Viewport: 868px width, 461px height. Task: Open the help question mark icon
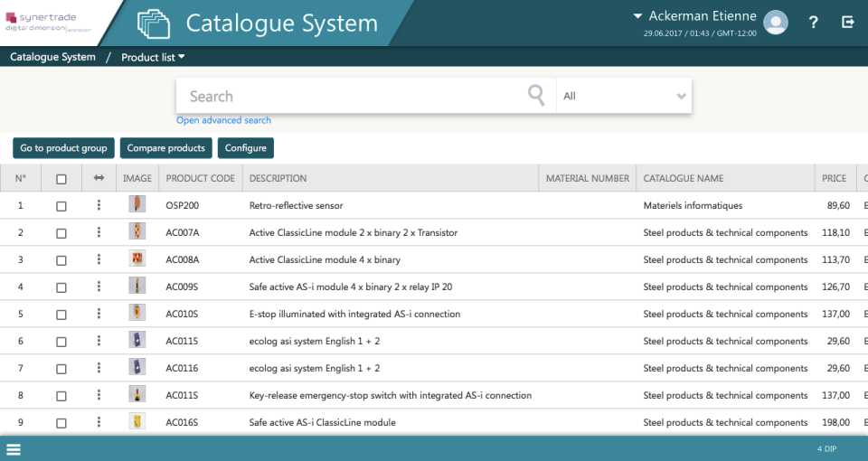(x=813, y=23)
